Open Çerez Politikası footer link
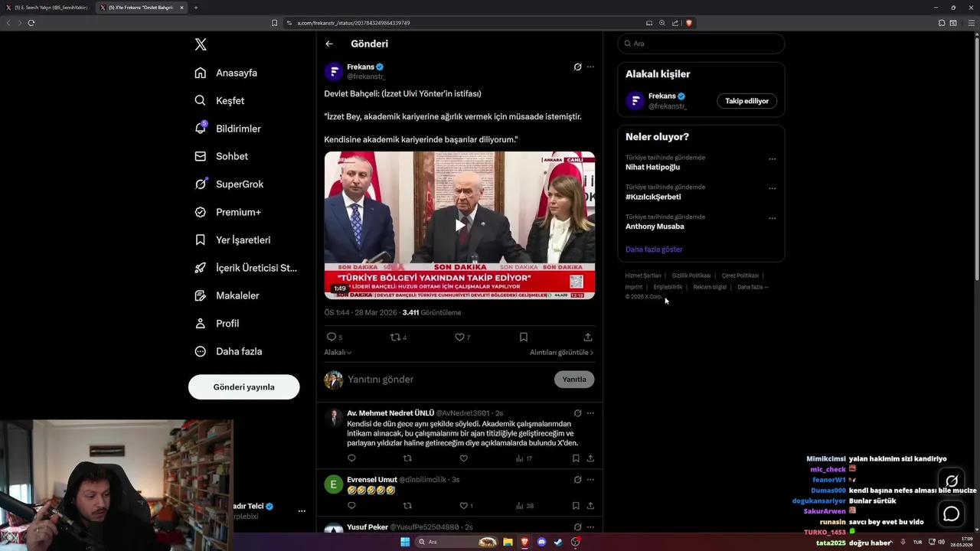The height and width of the screenshot is (551, 980). click(x=740, y=275)
